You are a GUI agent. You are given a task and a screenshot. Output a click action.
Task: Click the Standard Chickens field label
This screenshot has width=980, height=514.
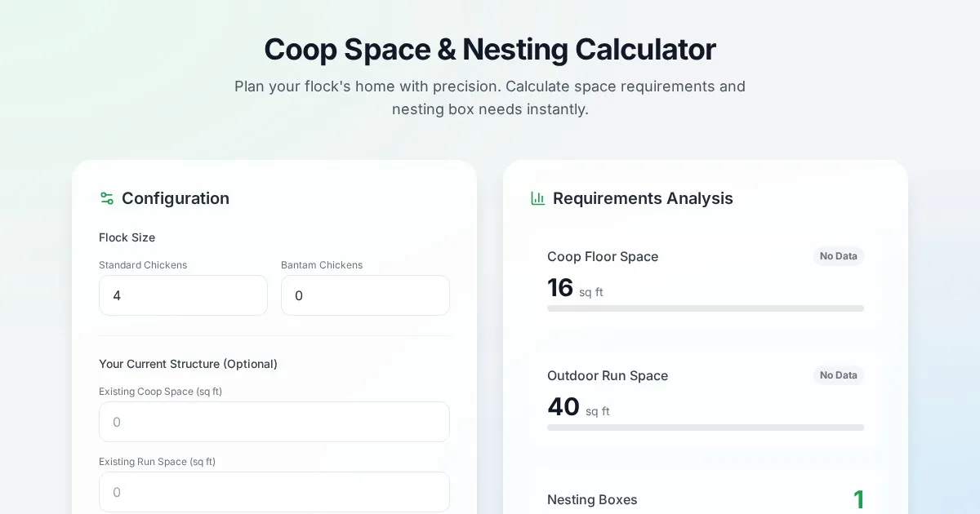point(143,265)
